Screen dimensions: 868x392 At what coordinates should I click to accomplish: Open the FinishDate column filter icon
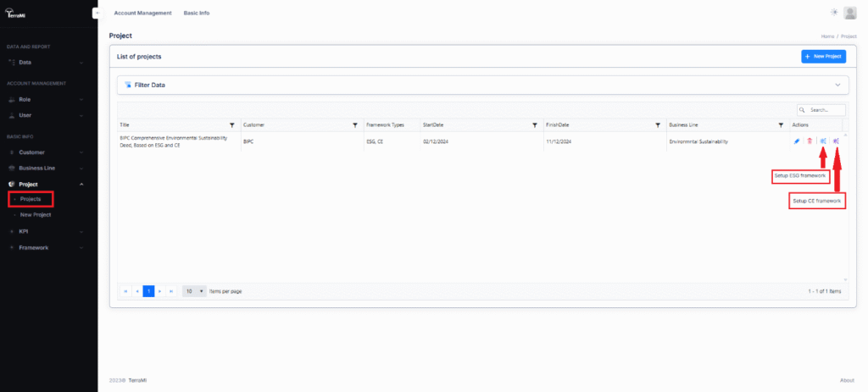[657, 124]
